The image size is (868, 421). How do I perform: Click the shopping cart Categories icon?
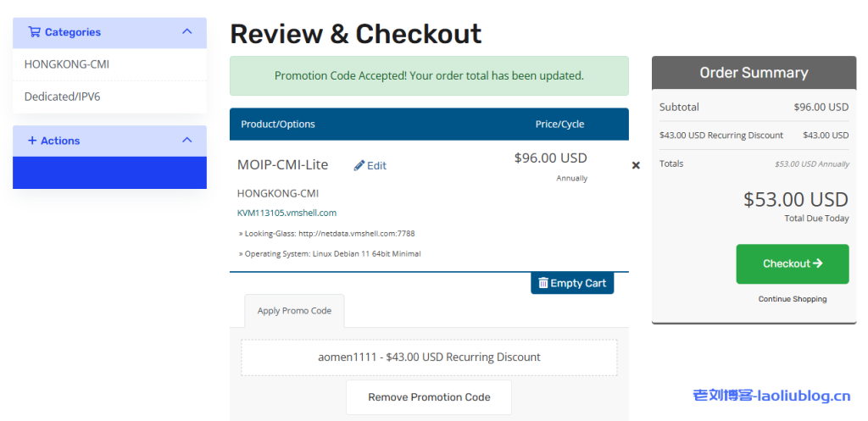(x=34, y=32)
